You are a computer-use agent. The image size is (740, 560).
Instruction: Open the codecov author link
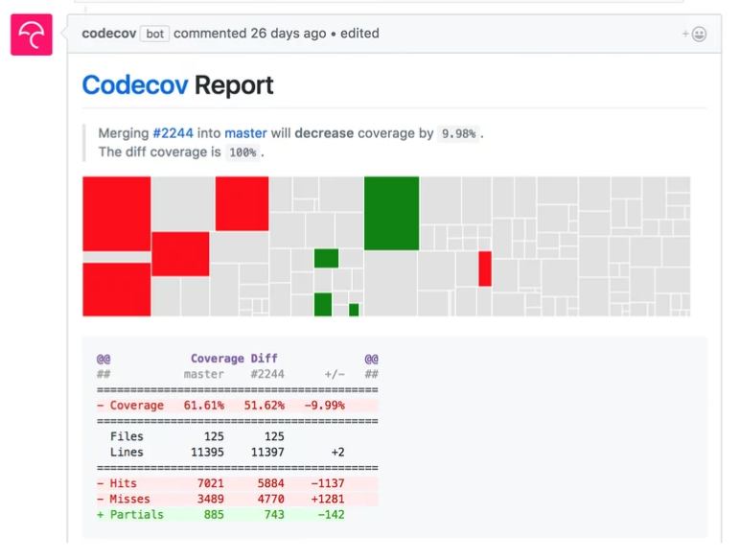point(109,34)
